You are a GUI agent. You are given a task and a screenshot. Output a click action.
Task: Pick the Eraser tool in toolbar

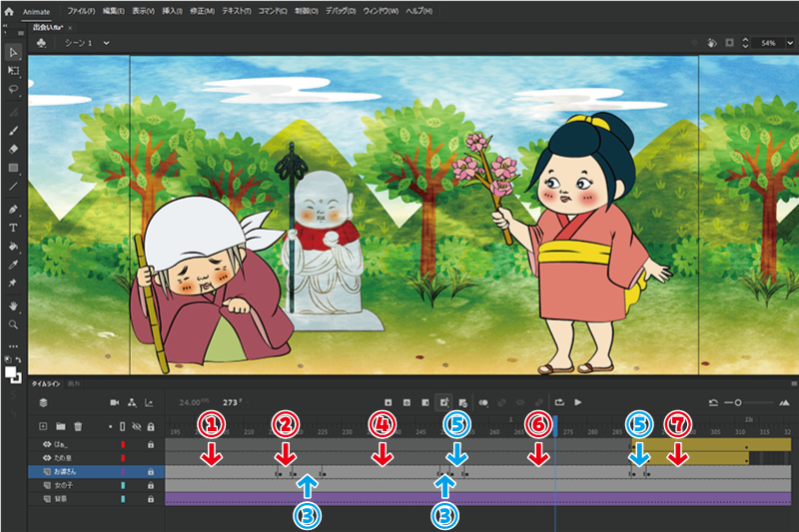(13, 148)
